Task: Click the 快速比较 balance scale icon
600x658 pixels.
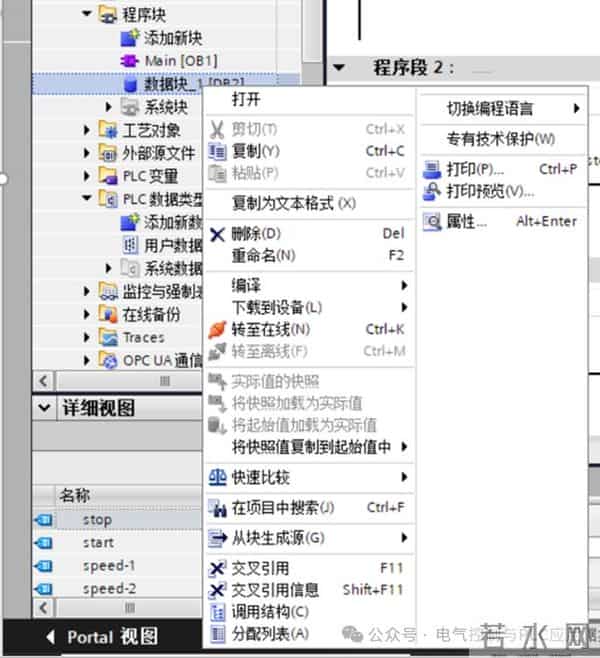Action: pyautogui.click(x=217, y=477)
